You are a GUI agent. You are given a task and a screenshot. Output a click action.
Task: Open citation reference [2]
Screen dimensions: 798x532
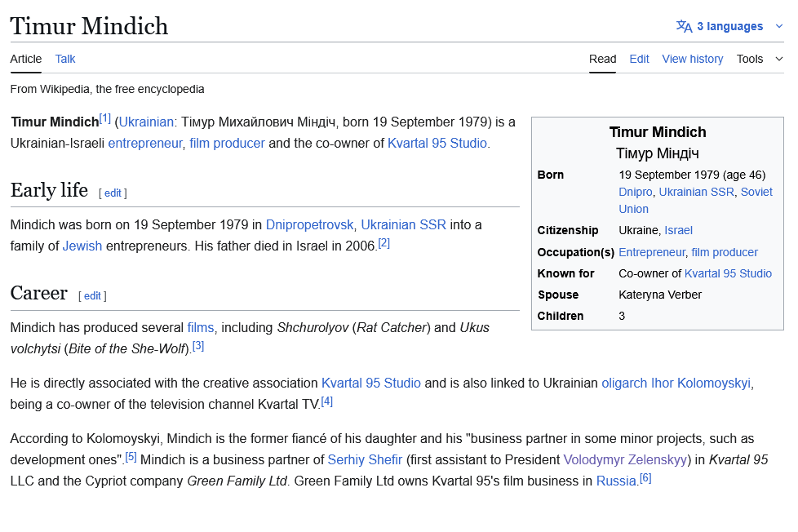tap(384, 243)
